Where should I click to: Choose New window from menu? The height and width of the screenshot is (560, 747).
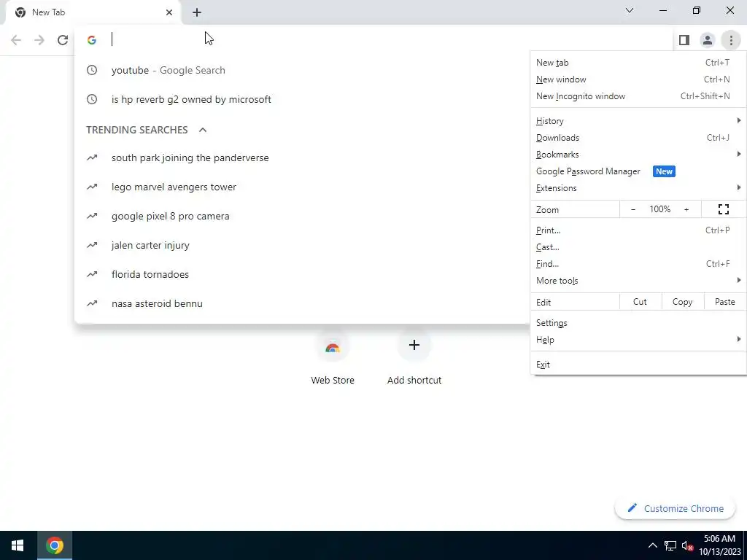coord(638,79)
